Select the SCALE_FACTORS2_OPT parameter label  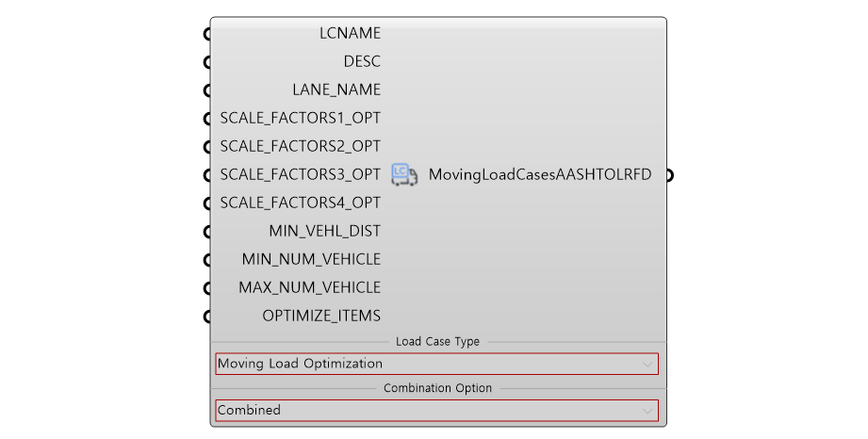300,146
